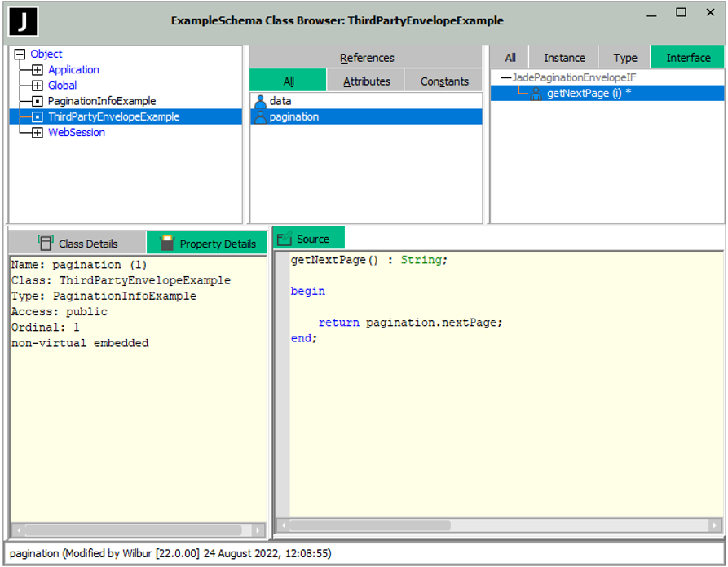This screenshot has width=728, height=567.
Task: Click the pagination property icon
Action: 260,117
